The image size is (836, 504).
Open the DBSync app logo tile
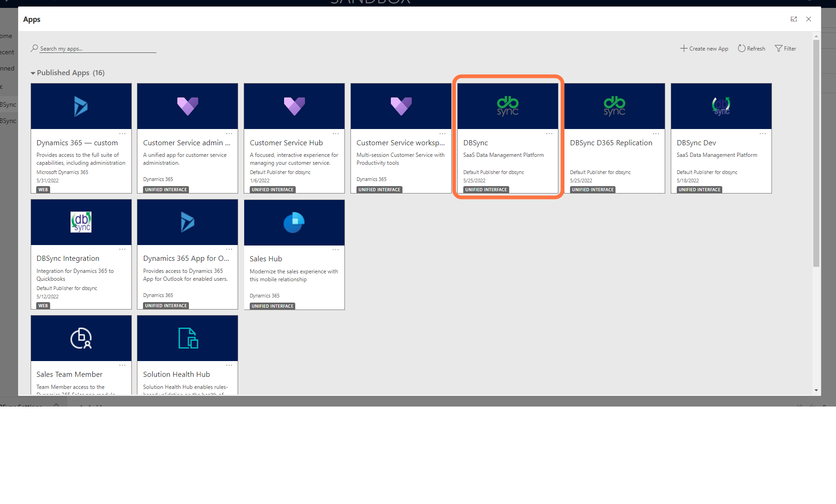coord(508,106)
